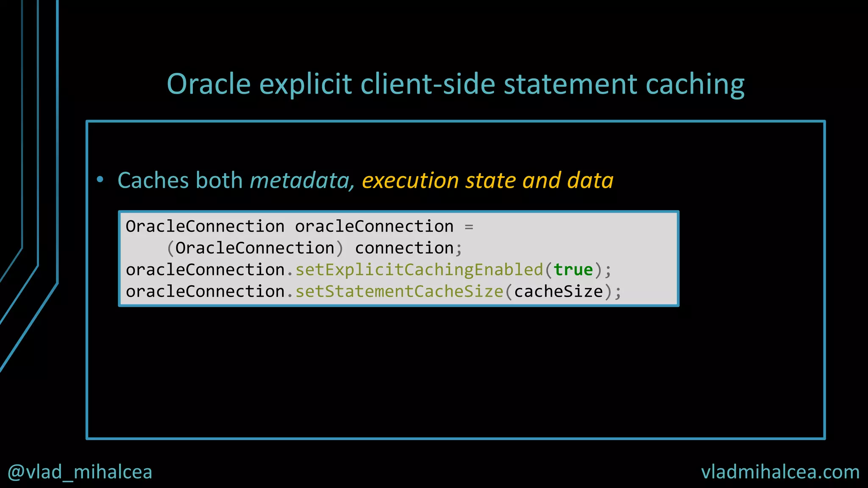Click the 'cacheSize' argument in code
The image size is (868, 488).
[558, 291]
